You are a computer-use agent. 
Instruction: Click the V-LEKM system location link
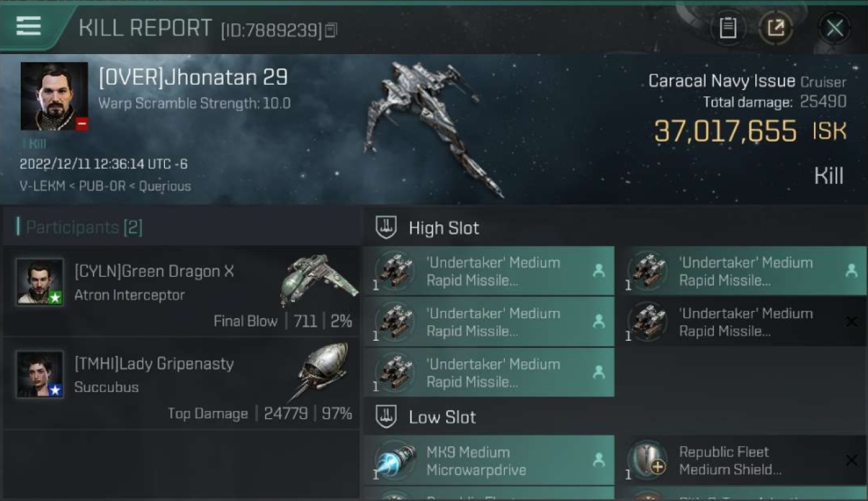click(42, 186)
